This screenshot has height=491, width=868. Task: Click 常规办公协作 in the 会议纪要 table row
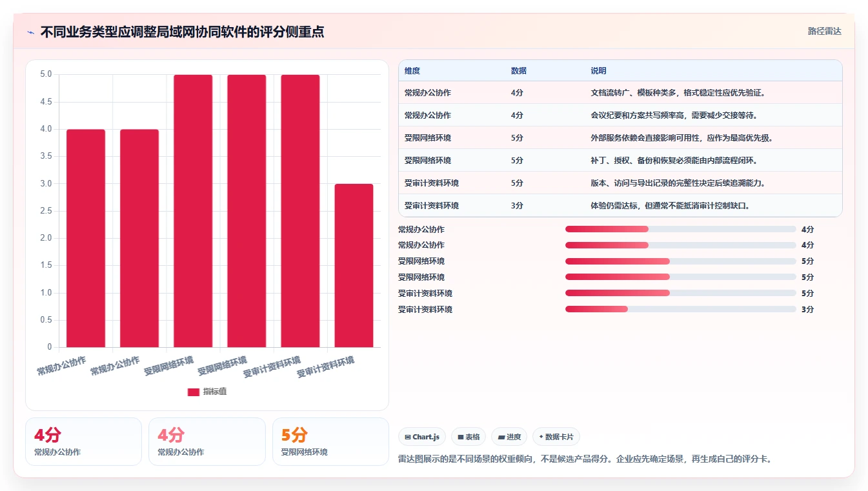click(x=428, y=115)
